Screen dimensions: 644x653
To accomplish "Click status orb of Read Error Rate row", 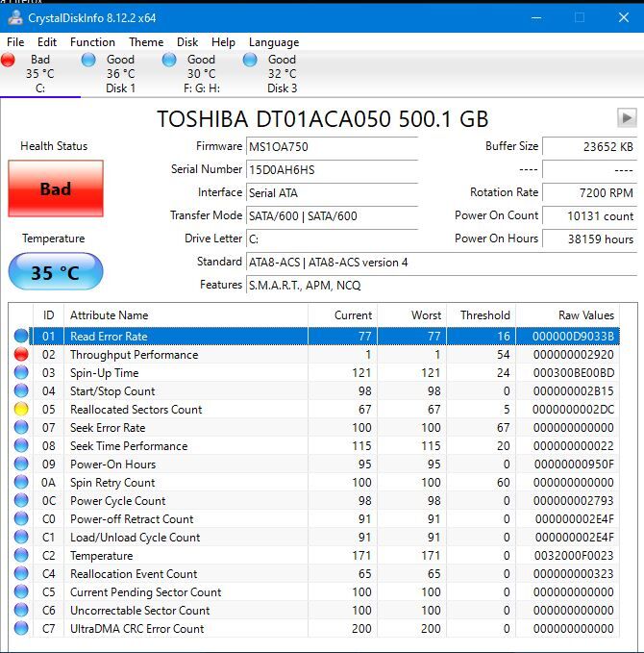I will coord(21,336).
